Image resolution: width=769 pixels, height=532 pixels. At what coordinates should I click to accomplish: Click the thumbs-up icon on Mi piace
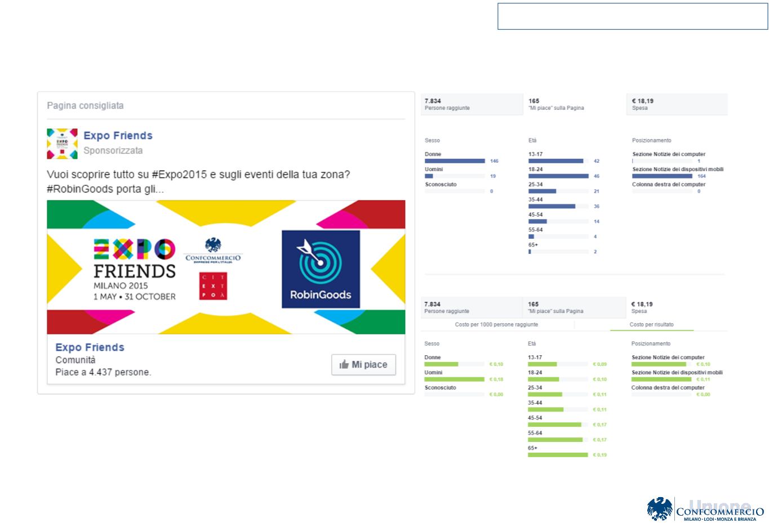tap(344, 365)
